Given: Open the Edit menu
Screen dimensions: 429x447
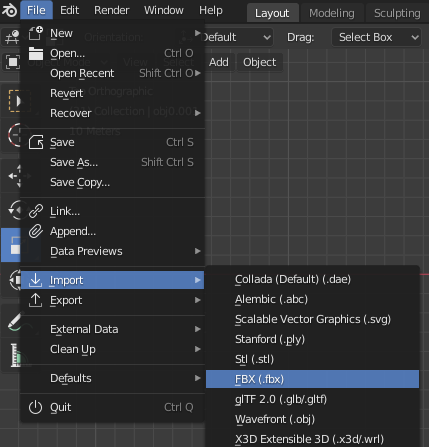Looking at the screenshot, I should 69,10.
